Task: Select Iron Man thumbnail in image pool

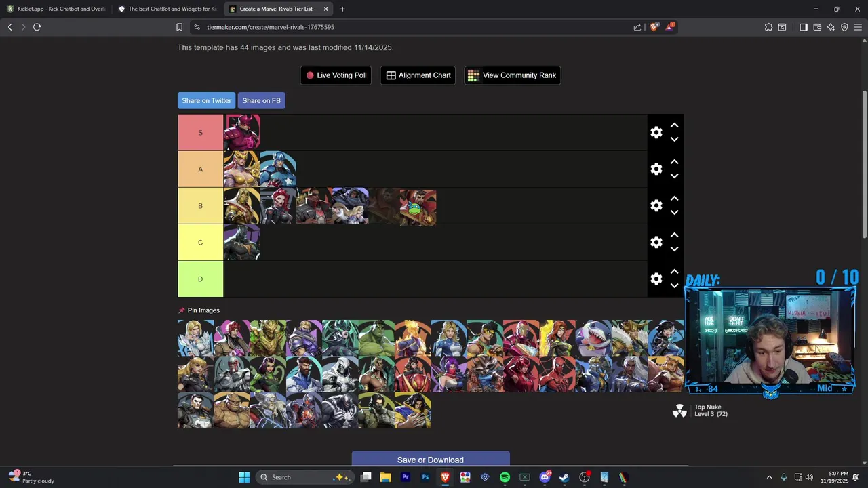Action: [x=521, y=338]
